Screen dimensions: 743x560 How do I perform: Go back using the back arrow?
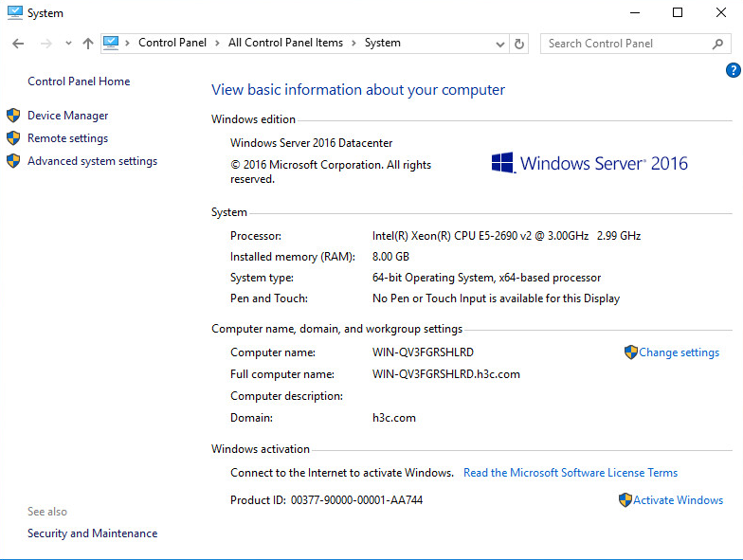[18, 44]
